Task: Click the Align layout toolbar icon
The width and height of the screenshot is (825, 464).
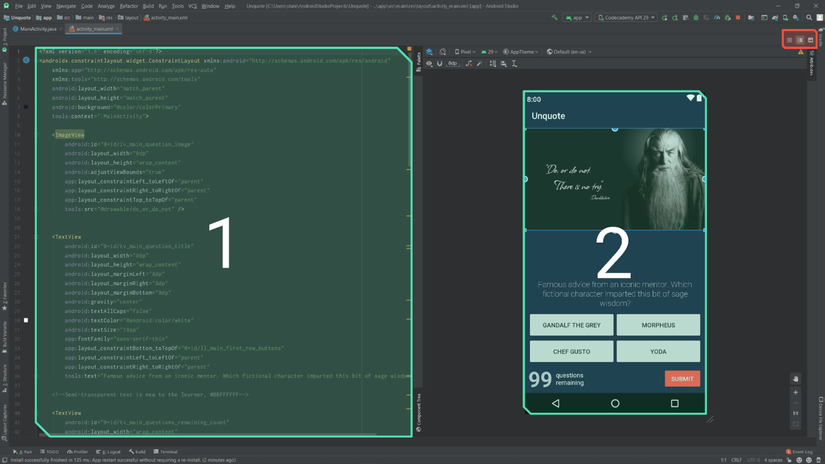Action: pyautogui.click(x=504, y=64)
